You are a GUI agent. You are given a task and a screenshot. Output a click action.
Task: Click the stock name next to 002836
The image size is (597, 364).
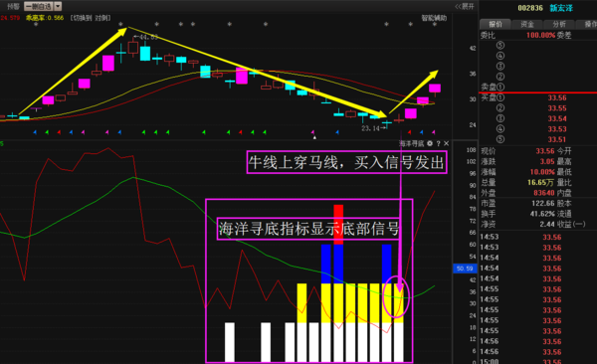click(561, 8)
